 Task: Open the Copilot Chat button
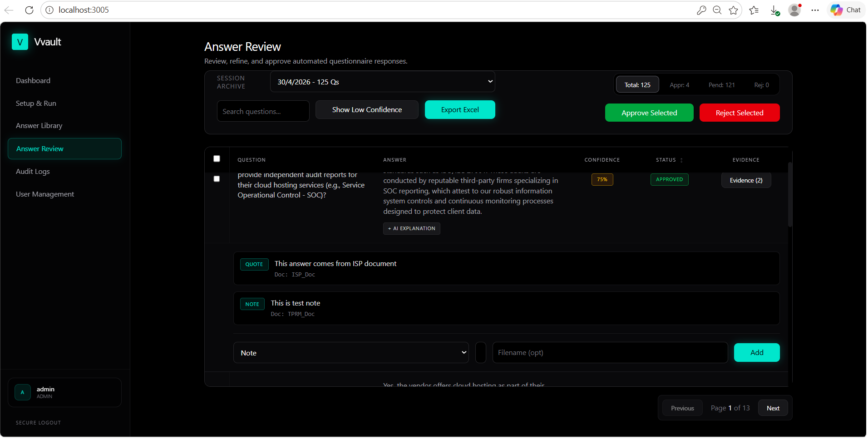tap(846, 10)
